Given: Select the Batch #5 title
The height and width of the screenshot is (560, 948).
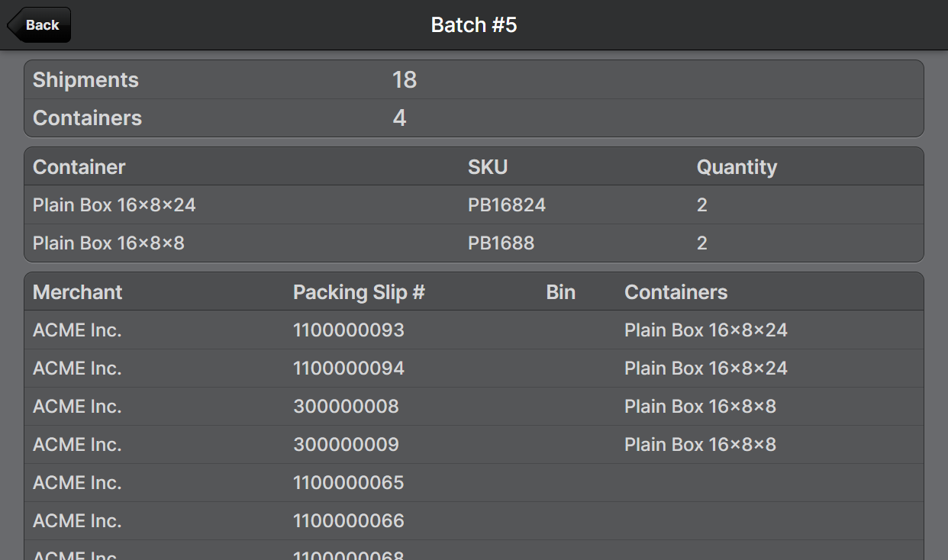Looking at the screenshot, I should pyautogui.click(x=474, y=25).
